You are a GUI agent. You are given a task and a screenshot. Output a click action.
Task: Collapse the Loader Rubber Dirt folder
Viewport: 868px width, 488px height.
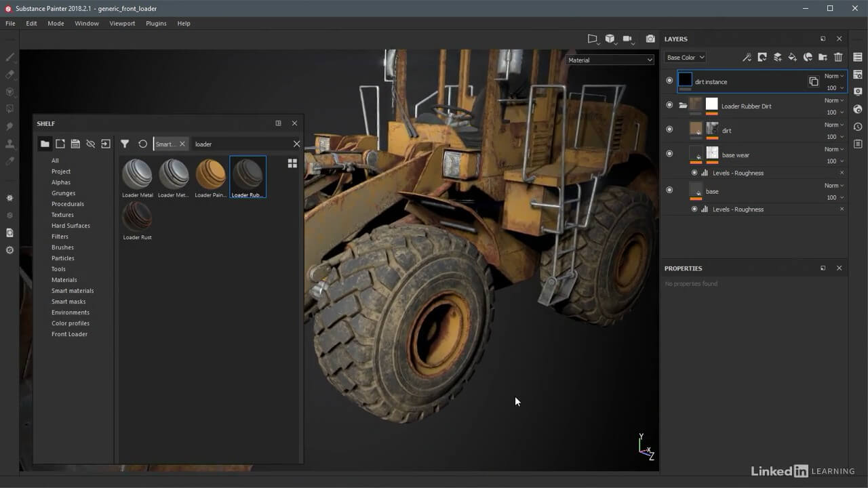coord(683,106)
